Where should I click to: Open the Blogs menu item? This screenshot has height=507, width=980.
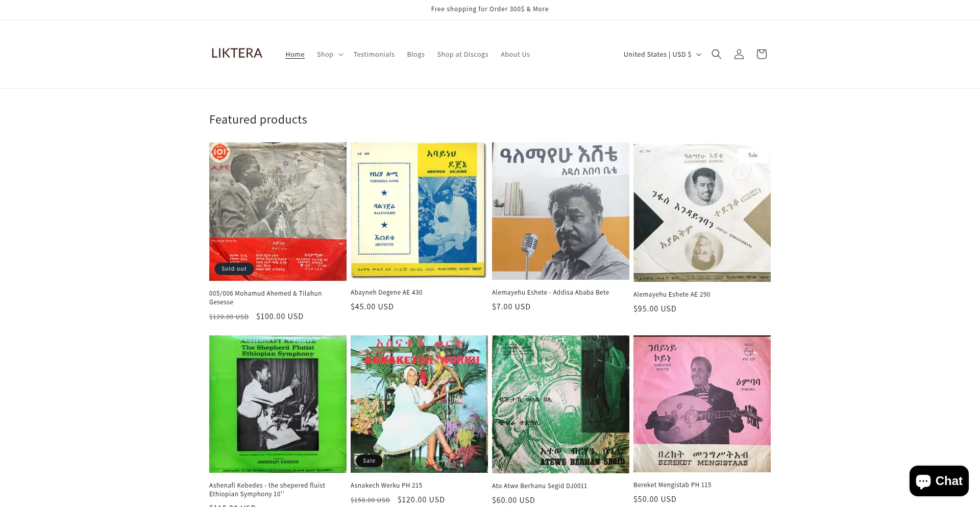click(x=415, y=55)
